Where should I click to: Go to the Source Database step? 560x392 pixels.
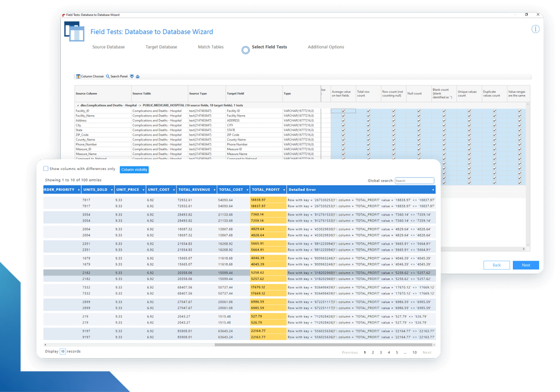point(109,47)
